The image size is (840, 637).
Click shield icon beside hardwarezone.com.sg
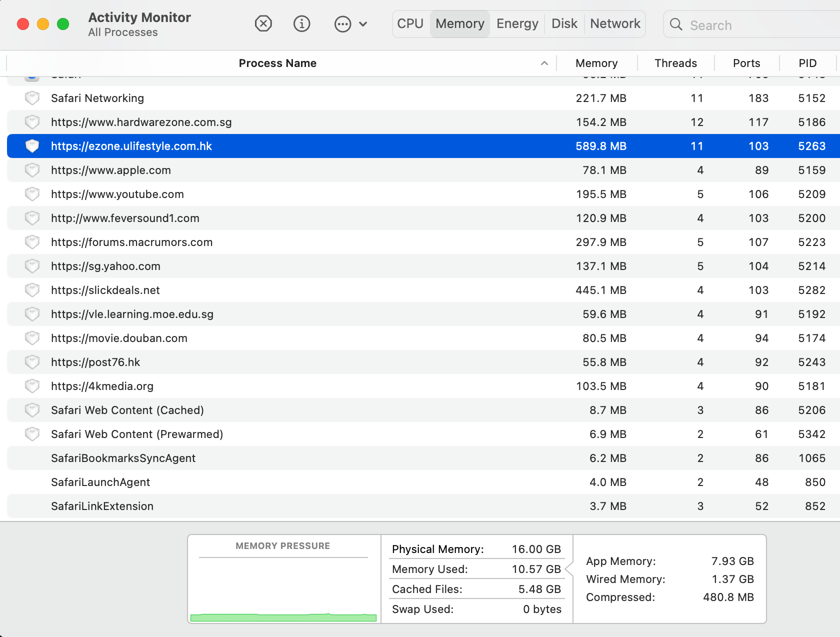pos(32,122)
